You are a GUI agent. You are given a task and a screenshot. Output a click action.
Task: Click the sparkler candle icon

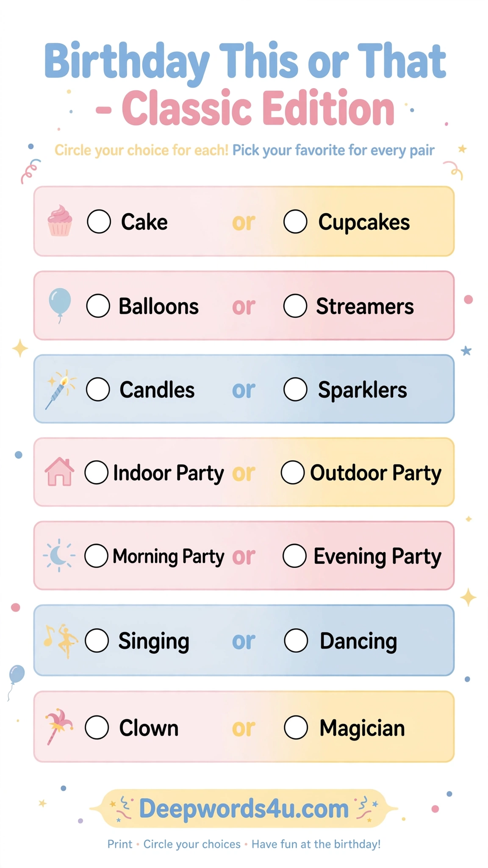point(61,389)
